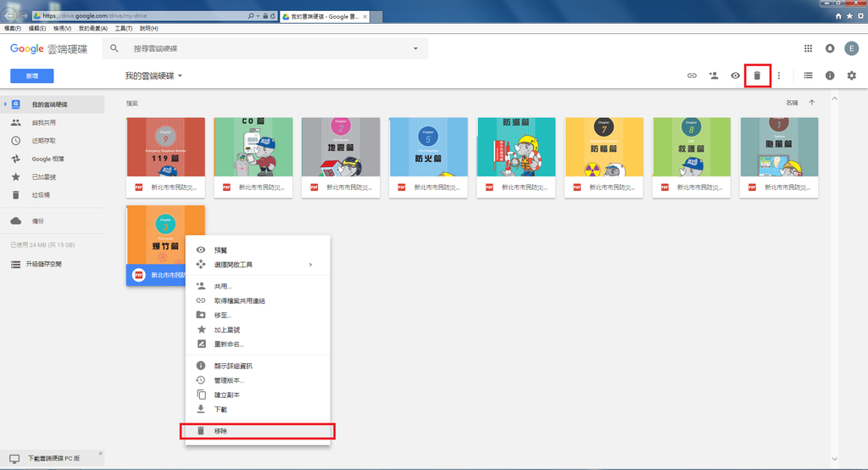Click the browser back arrow button
The height and width of the screenshot is (470, 868).
tap(9, 15)
